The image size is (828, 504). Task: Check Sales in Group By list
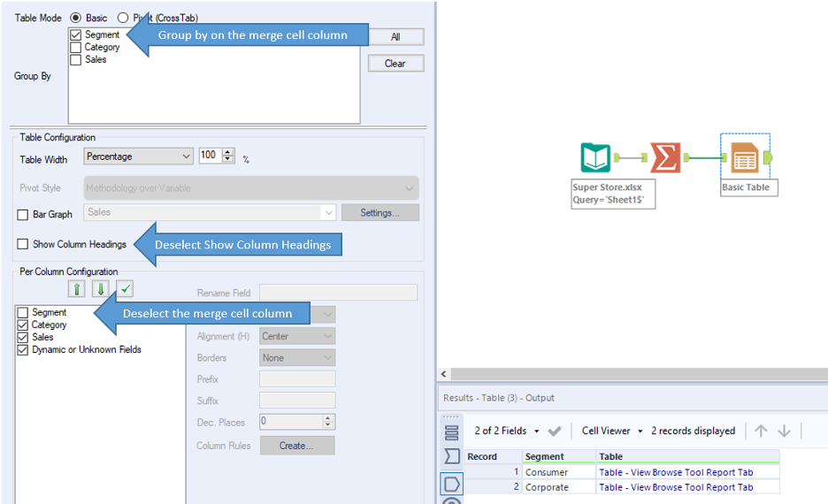[x=75, y=59]
